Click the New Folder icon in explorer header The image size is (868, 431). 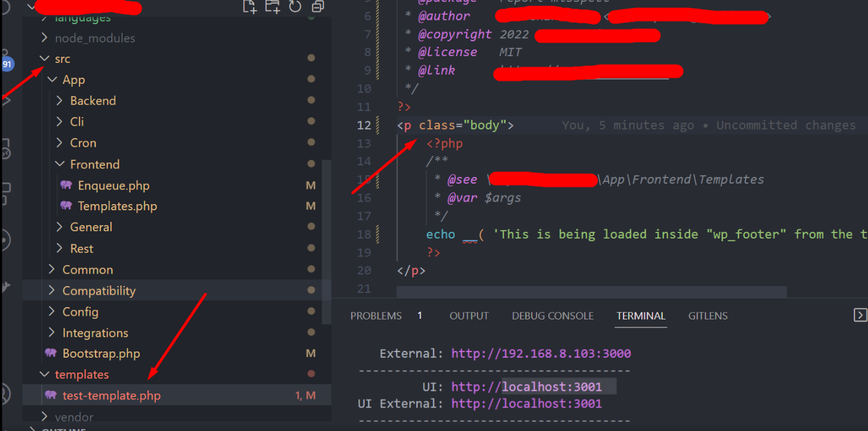point(272,7)
